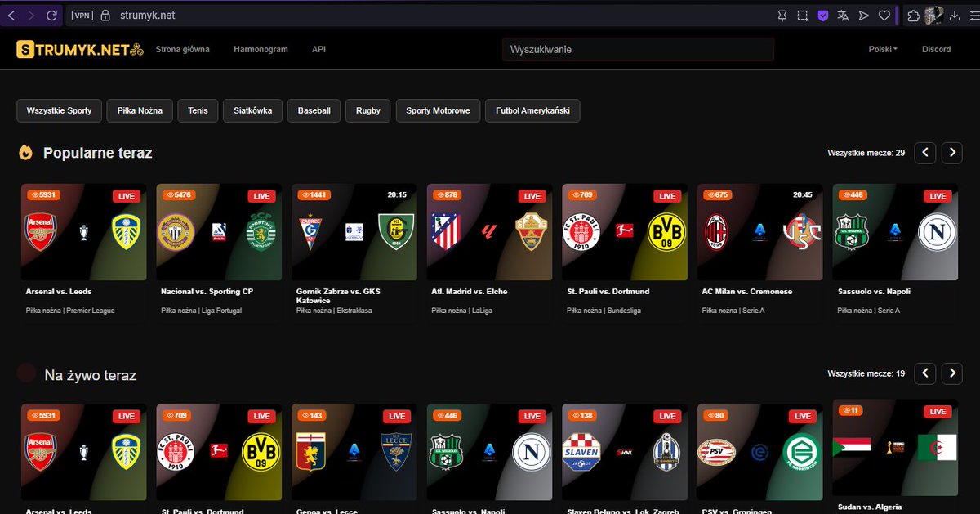This screenshot has width=980, height=514.
Task: Toggle the VPN badge in address bar
Action: 82,15
